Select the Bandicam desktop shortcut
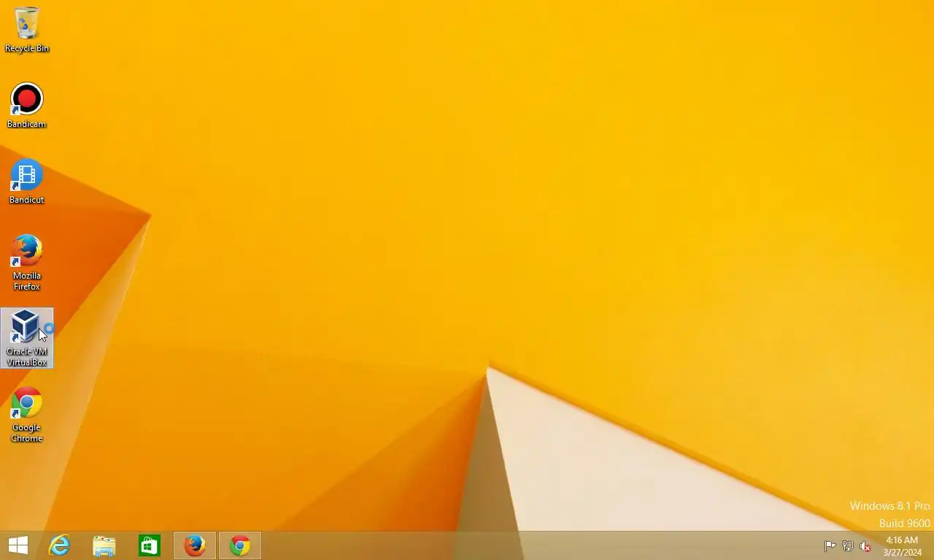Screen dimensions: 934x560 [27, 106]
